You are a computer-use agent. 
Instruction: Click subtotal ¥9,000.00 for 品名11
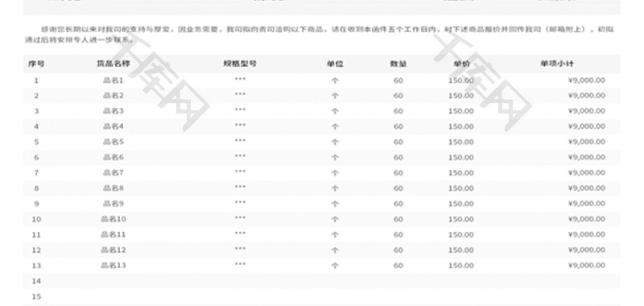pyautogui.click(x=587, y=234)
